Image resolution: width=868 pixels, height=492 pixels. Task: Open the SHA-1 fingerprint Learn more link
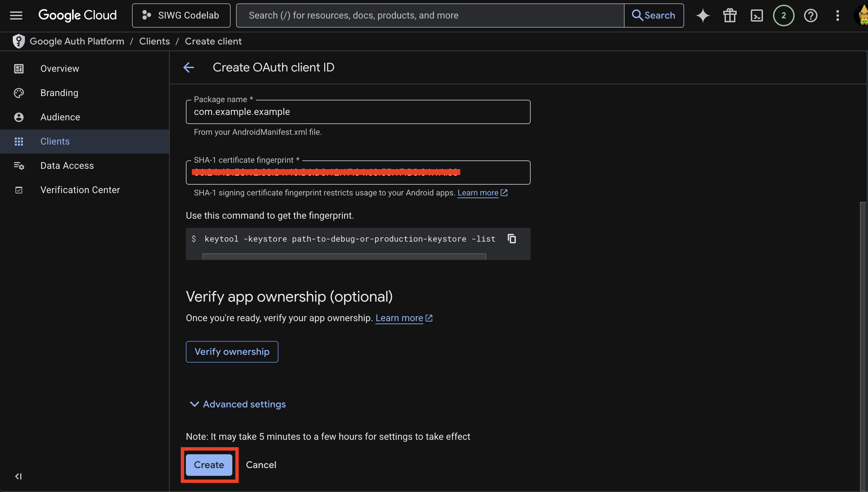click(477, 193)
